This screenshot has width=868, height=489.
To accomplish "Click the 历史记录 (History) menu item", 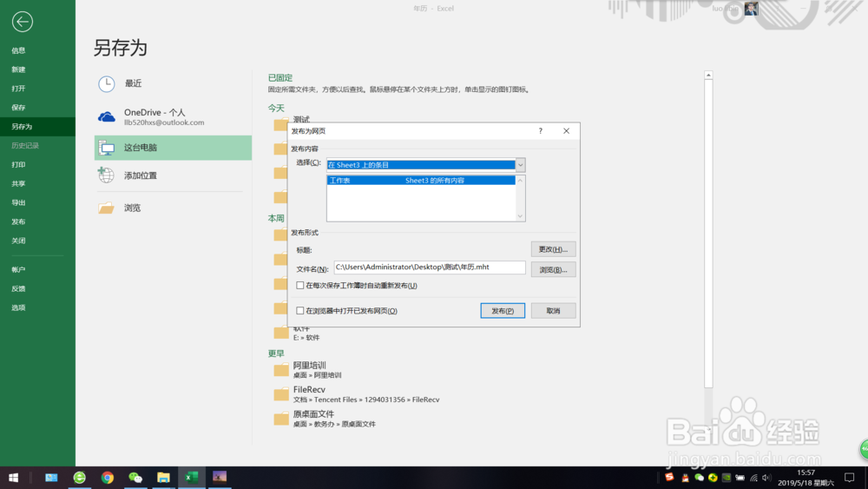I will (25, 146).
